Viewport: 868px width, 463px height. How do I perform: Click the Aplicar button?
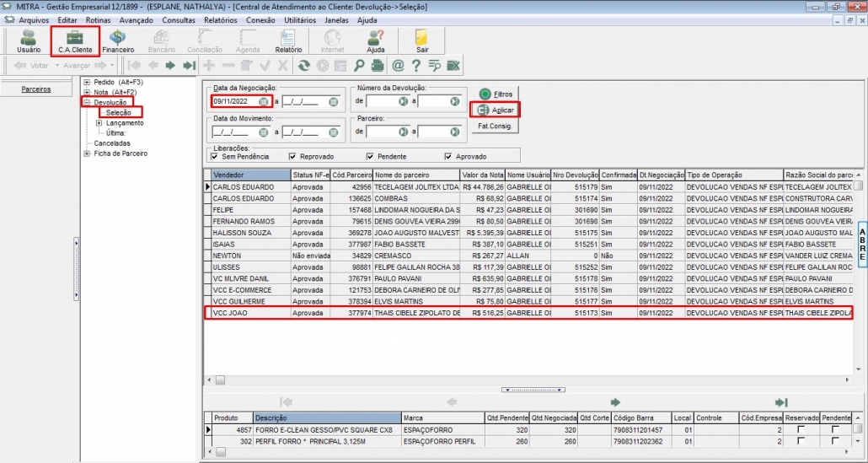(496, 110)
